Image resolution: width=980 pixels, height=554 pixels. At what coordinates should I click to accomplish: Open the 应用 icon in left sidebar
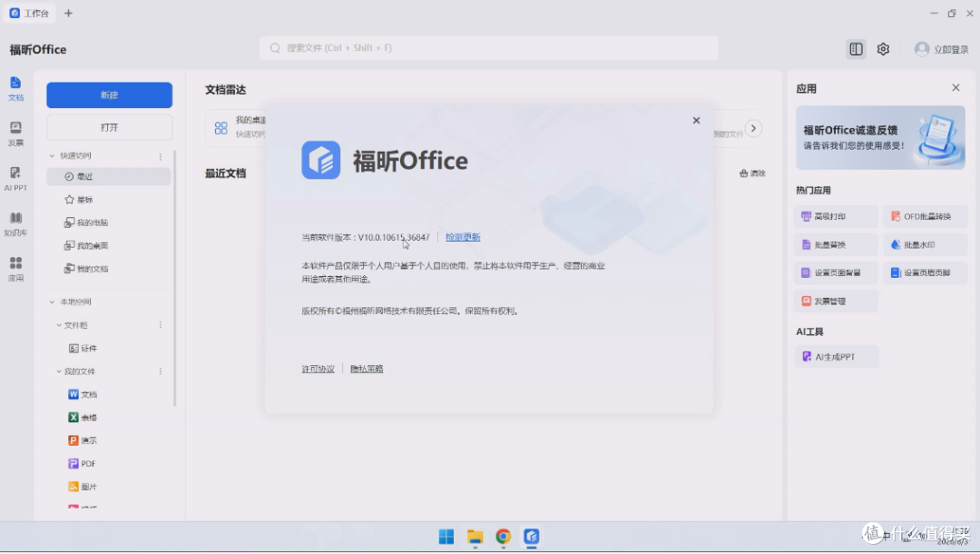(15, 269)
